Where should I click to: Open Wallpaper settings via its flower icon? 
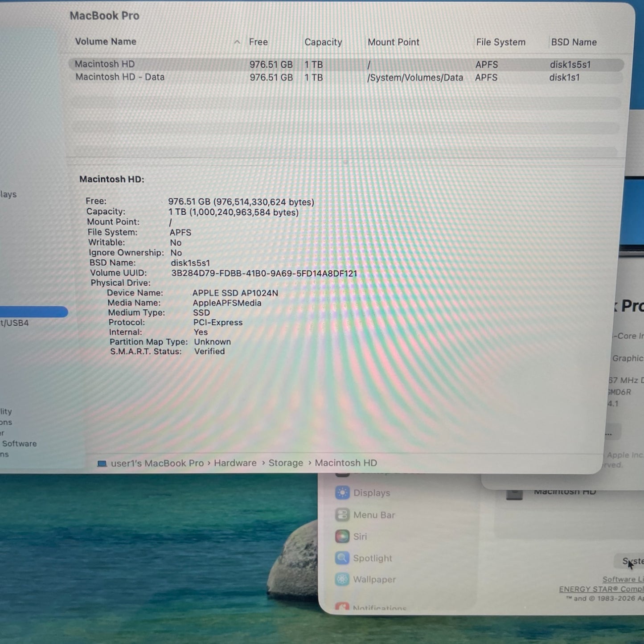342,579
